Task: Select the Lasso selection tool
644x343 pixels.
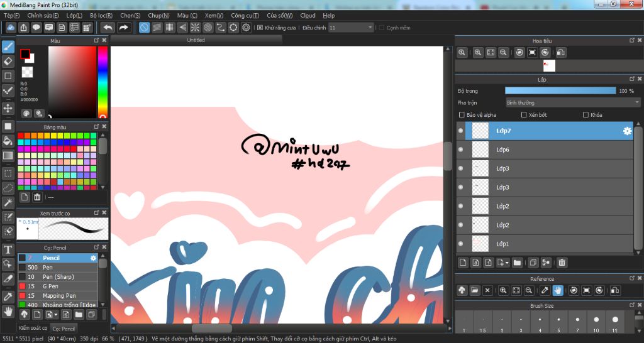Action: tap(8, 188)
